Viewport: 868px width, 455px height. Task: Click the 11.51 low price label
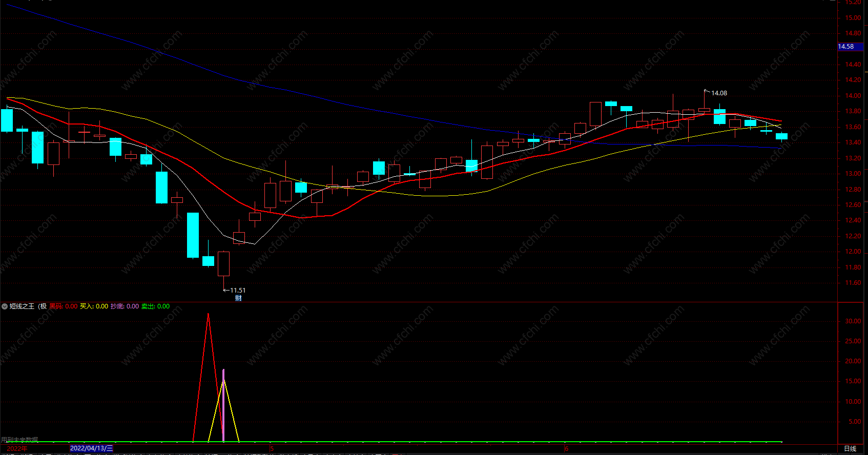point(238,291)
